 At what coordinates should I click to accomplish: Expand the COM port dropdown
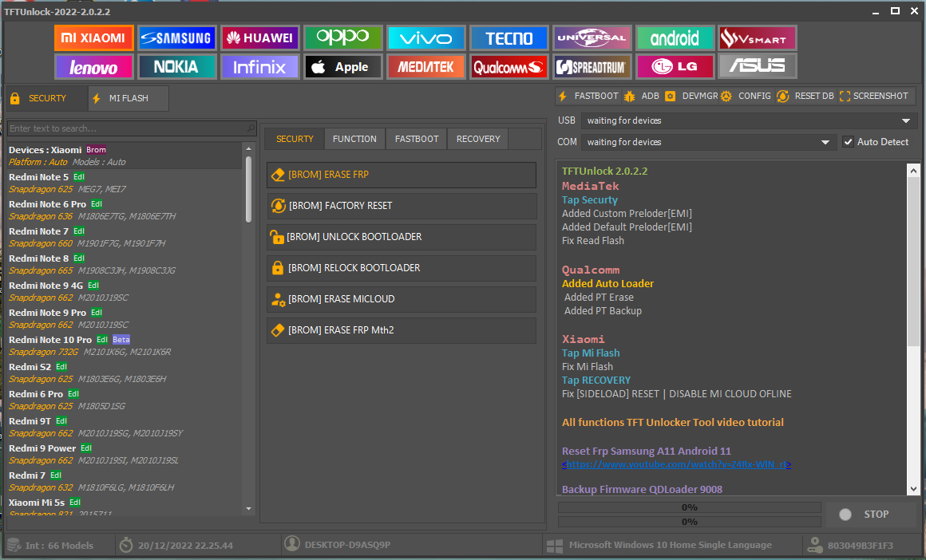[x=825, y=142]
